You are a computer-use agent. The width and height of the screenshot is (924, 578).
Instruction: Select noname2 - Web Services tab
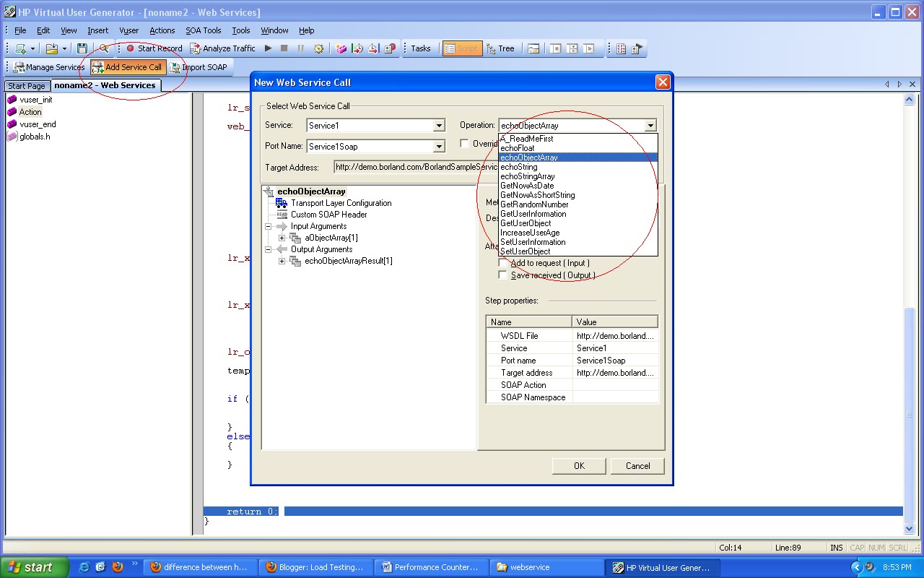point(105,85)
